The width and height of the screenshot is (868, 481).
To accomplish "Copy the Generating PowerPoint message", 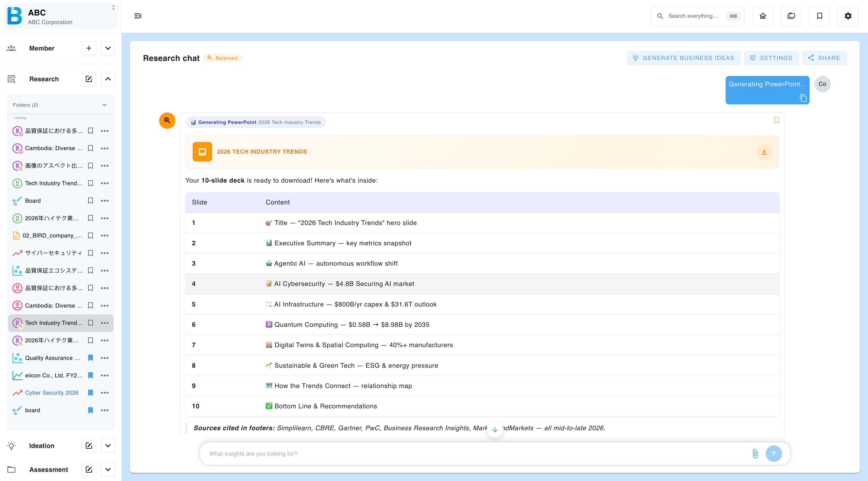I will pyautogui.click(x=803, y=98).
